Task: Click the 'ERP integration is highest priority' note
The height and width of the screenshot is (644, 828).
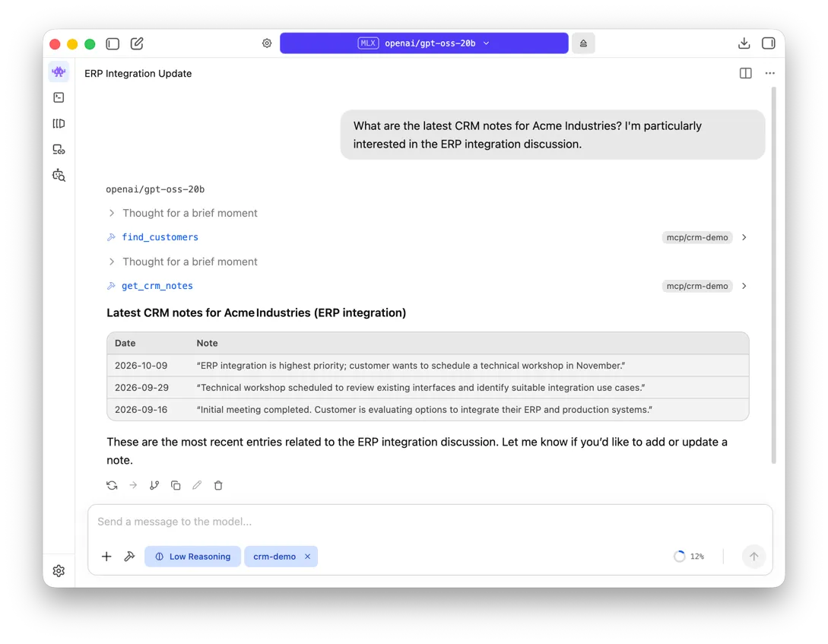Action: coord(411,365)
